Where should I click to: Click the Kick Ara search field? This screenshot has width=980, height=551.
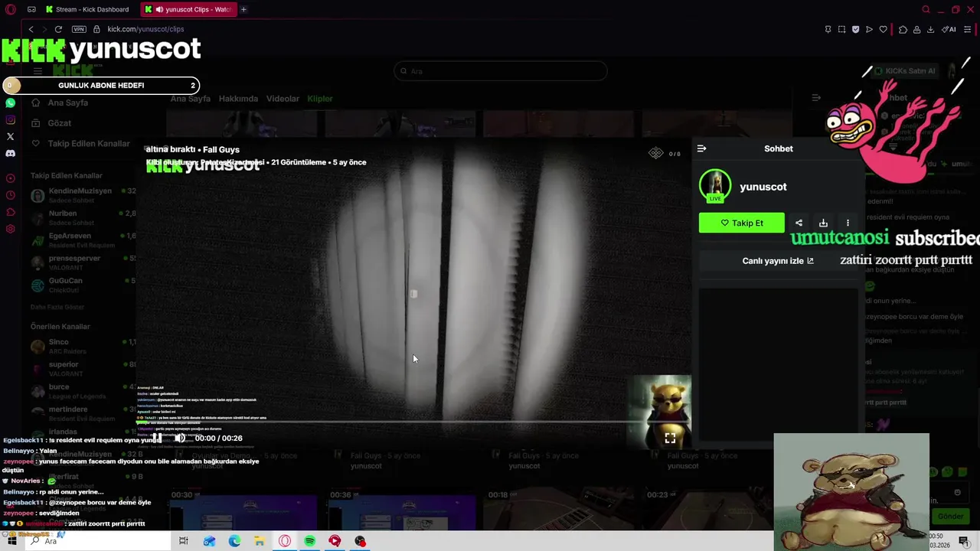coord(501,71)
